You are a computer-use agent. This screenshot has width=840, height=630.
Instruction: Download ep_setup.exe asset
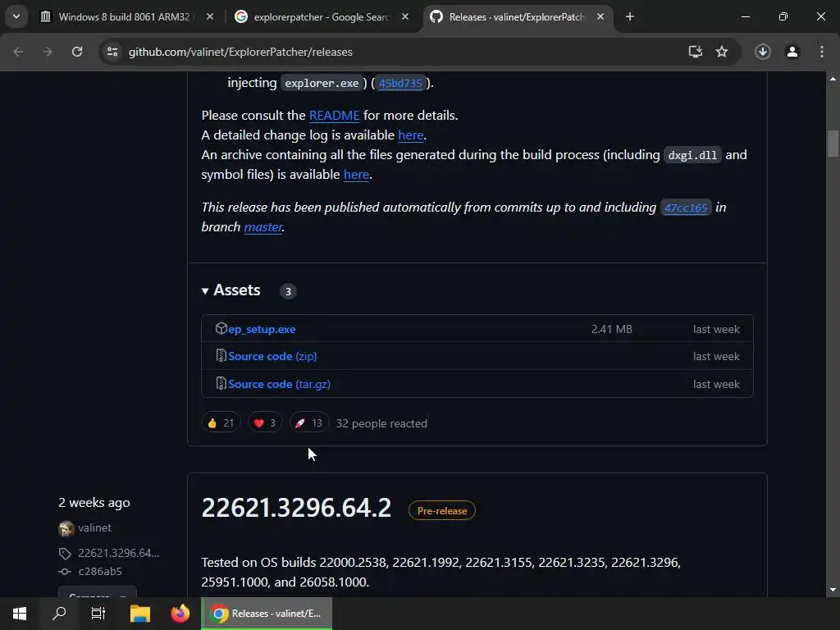(262, 330)
